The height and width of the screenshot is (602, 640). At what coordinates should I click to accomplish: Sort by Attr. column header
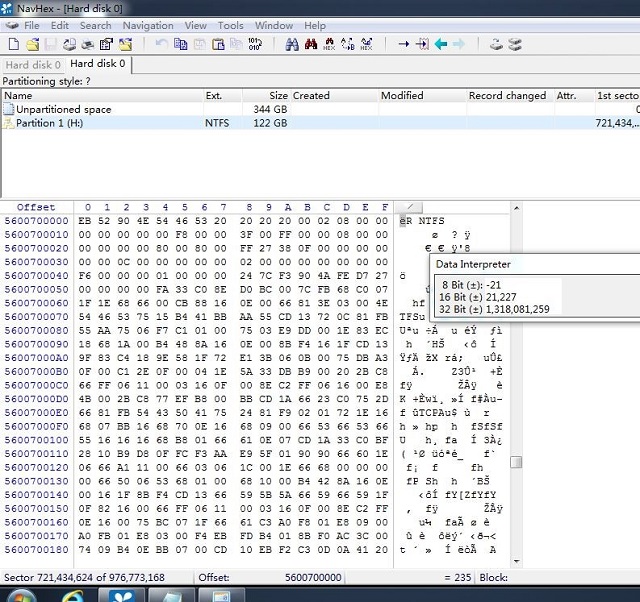(x=574, y=96)
